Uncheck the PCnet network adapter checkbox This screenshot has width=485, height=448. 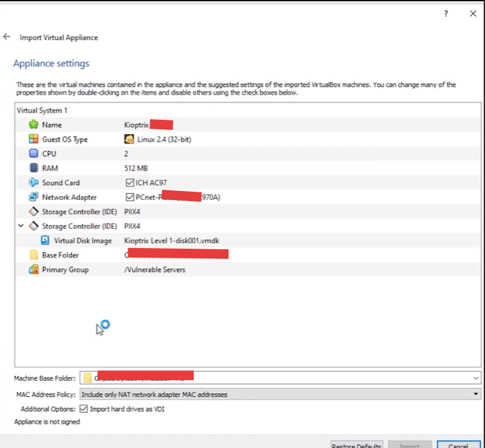[130, 197]
